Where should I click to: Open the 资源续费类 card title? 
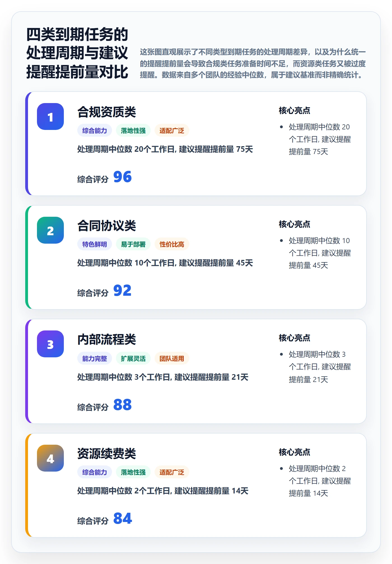pos(107,454)
